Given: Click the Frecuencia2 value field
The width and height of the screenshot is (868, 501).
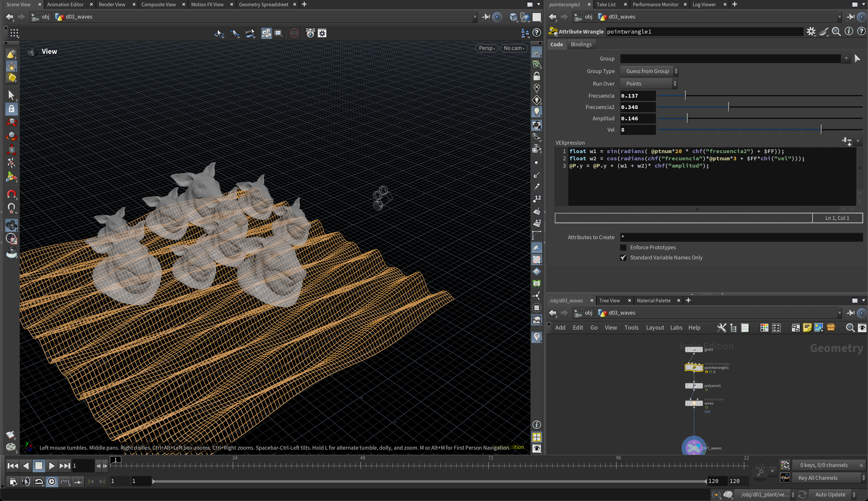Looking at the screenshot, I should 637,107.
